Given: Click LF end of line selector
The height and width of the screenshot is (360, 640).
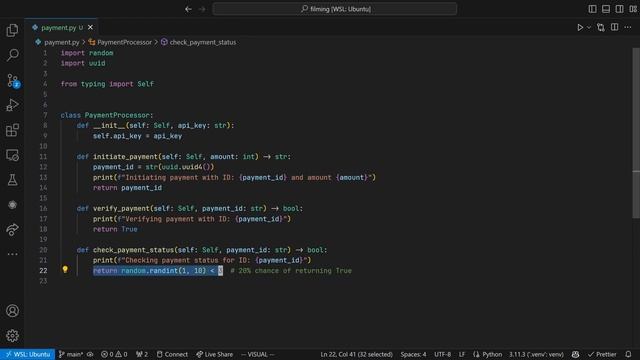Looking at the screenshot, I should pos(462,354).
